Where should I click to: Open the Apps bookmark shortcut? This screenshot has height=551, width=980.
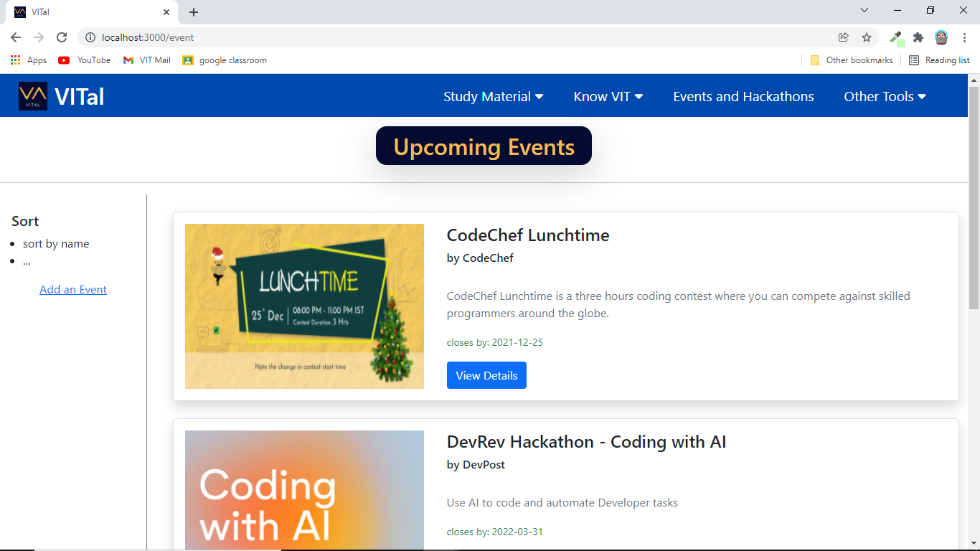[29, 60]
